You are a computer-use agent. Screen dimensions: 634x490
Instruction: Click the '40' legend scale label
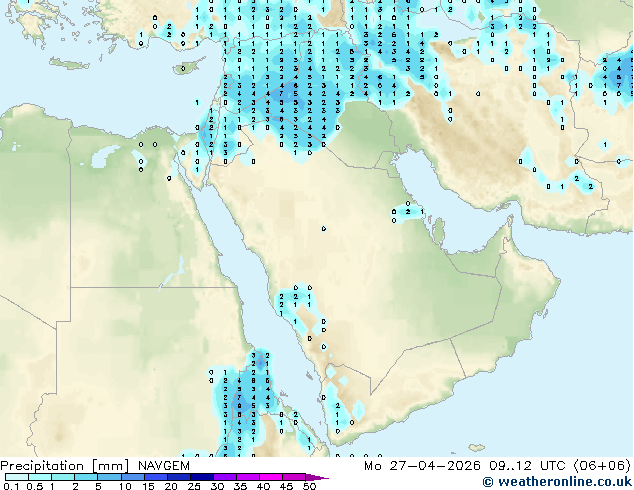point(263,486)
